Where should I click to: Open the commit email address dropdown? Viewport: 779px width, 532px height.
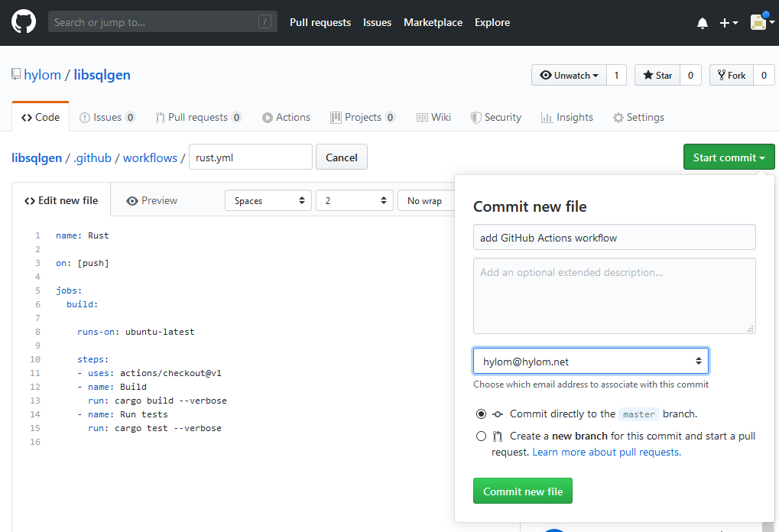pos(591,361)
